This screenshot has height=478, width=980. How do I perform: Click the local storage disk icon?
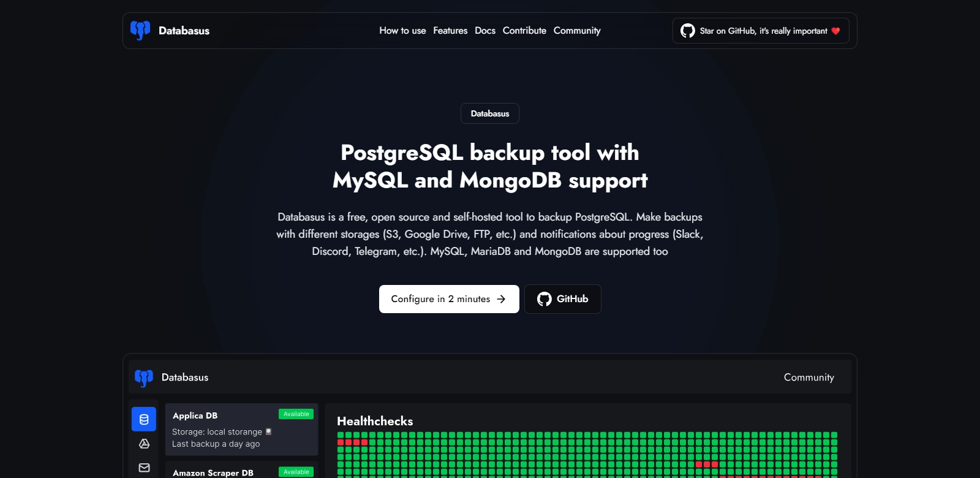(x=268, y=431)
